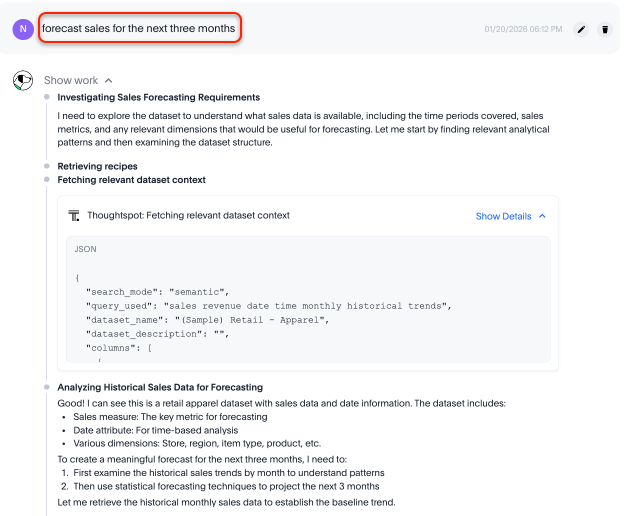Click the timeline bullet beside Analyzing Historical Sales Data
The width and height of the screenshot is (635, 516).
47,387
